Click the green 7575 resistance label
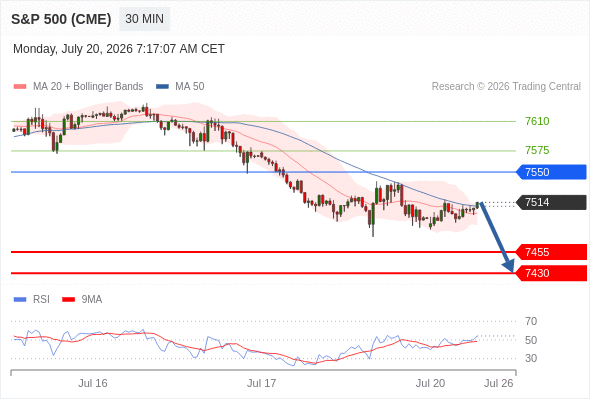Image resolution: width=590 pixels, height=400 pixels. [537, 150]
